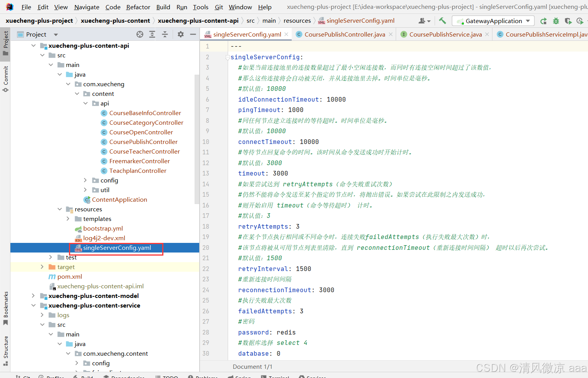This screenshot has height=378, width=588.
Task: Open the Window menu
Action: coord(240,7)
